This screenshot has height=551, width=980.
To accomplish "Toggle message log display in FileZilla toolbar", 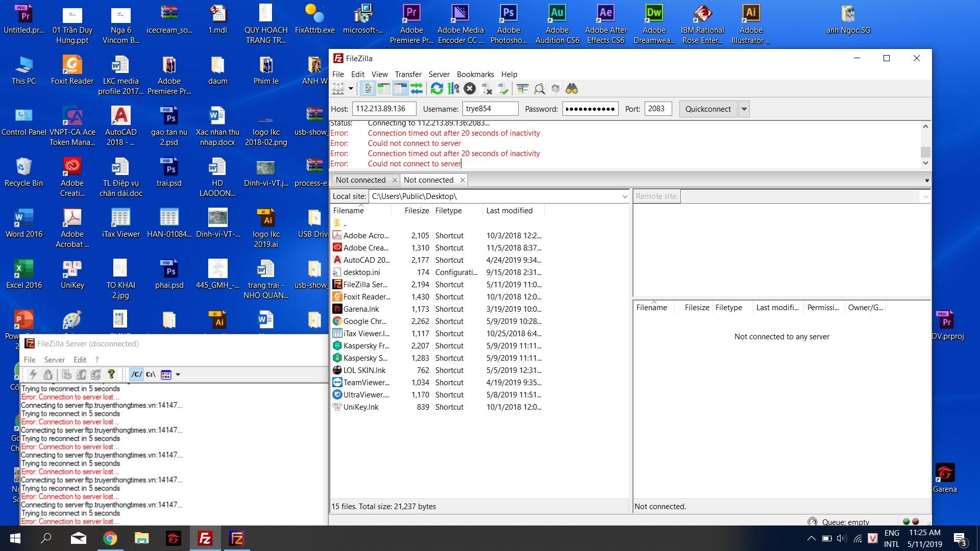I will tap(367, 89).
